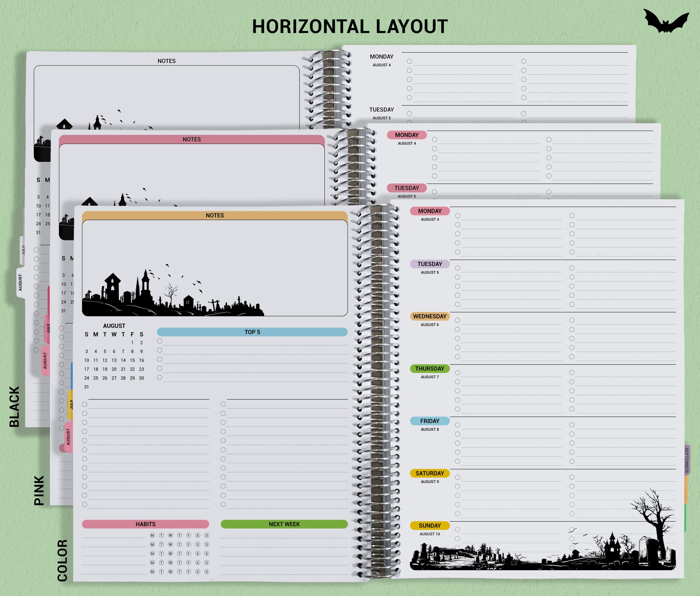Select date 15 in August calendar
The image size is (700, 596).
click(x=132, y=360)
